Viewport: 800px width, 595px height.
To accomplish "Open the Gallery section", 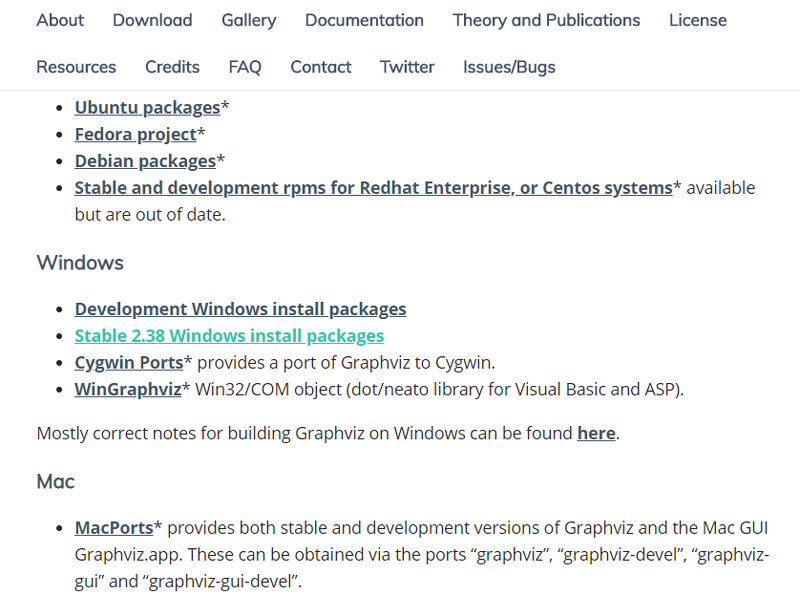I will (x=248, y=20).
